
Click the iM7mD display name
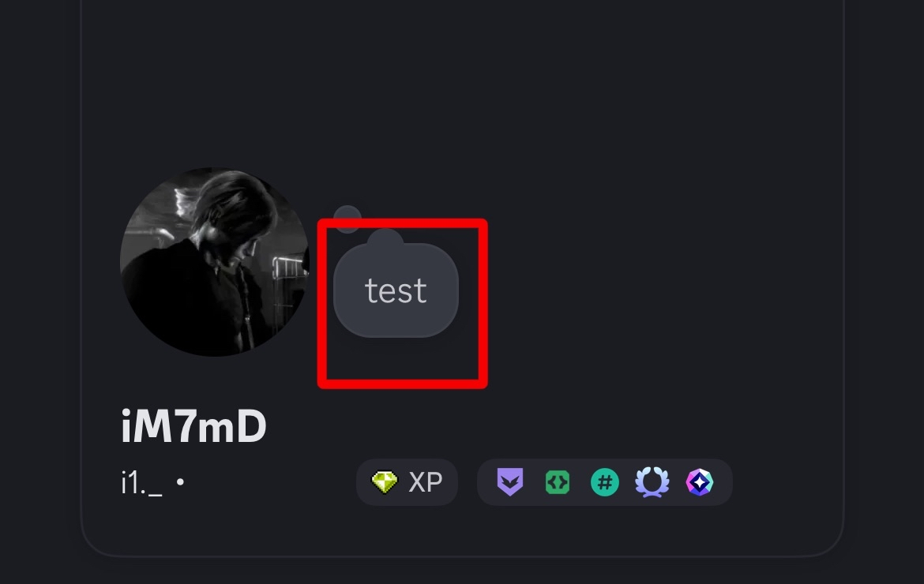click(193, 426)
